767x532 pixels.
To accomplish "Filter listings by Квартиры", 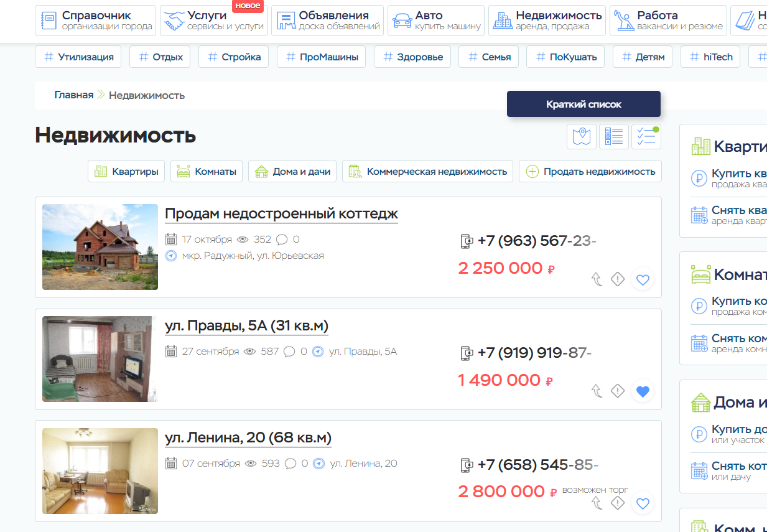I will click(126, 171).
